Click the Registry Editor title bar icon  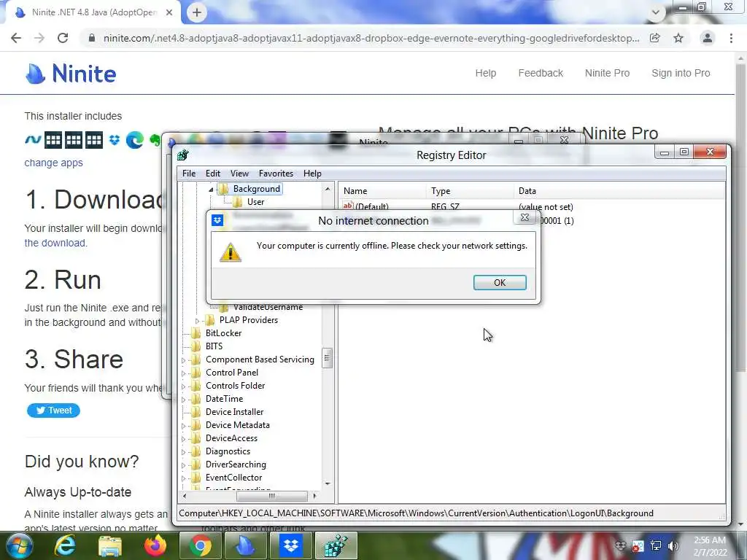(x=183, y=155)
